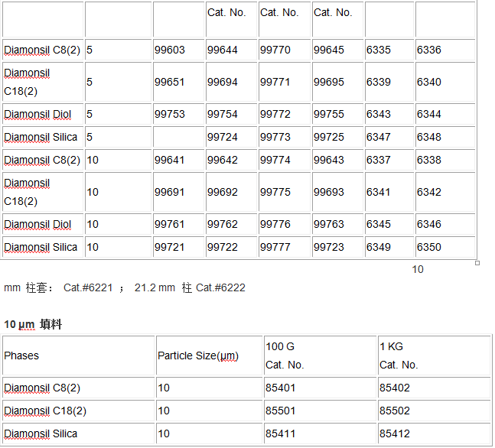Click cell 99776

[x=285, y=224]
